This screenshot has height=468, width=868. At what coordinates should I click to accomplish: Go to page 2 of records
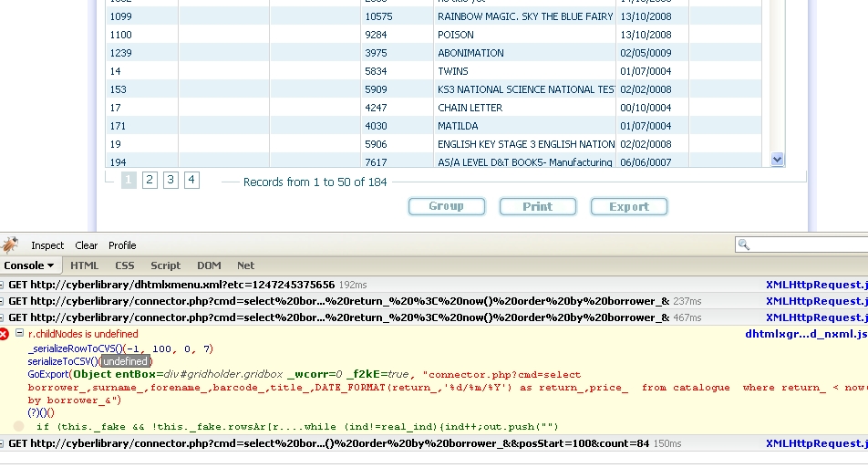tap(150, 180)
